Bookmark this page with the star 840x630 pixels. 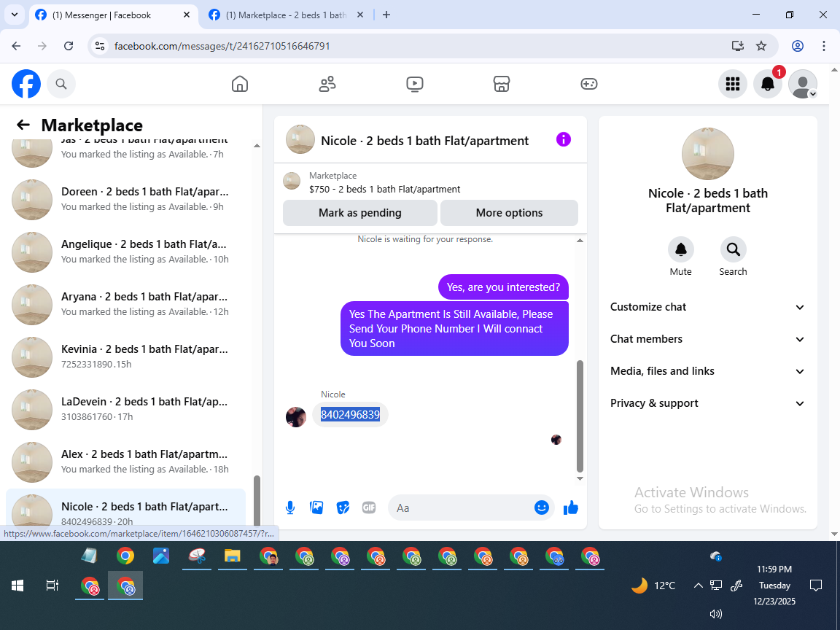coord(761,46)
